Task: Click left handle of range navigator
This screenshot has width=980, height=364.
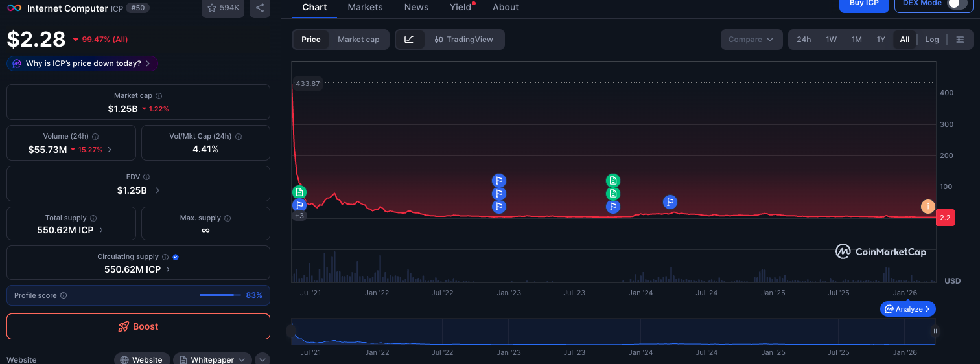Action: point(290,331)
